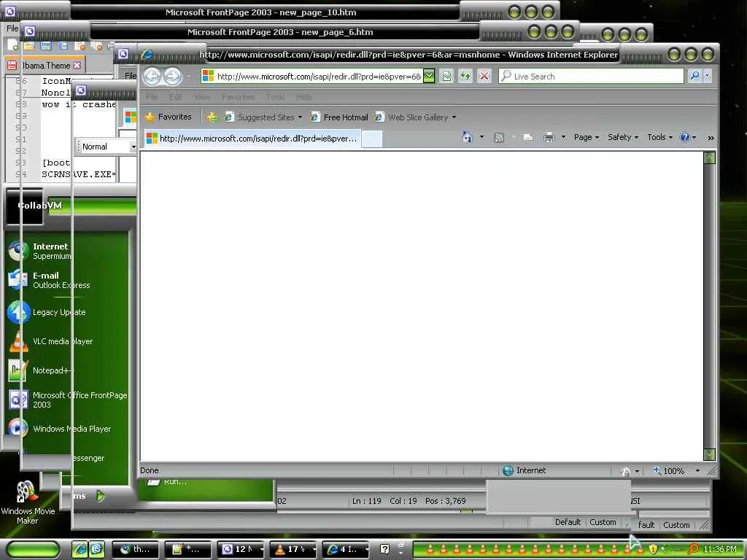Open the Edit menu in Internet Explorer
The height and width of the screenshot is (560, 747).
tap(175, 97)
